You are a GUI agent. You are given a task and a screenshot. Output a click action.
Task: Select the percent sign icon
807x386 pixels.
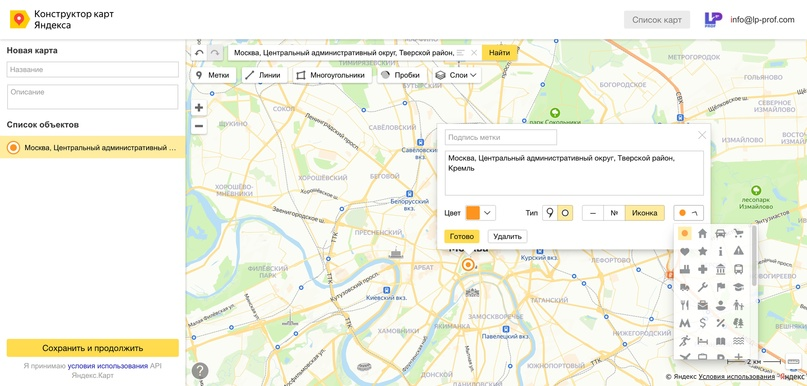721,323
